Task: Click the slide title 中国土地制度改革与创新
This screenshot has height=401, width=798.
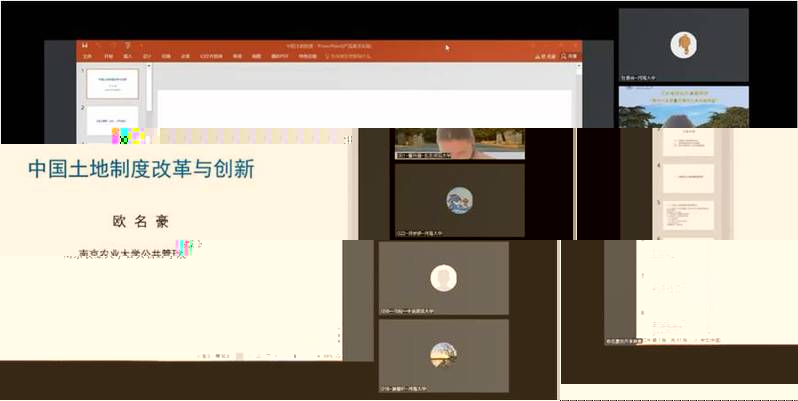Action: click(x=140, y=170)
